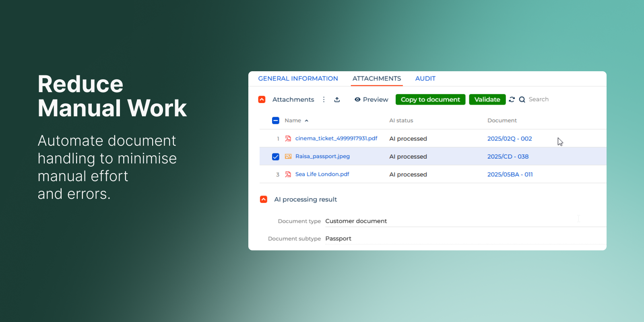Image resolution: width=644 pixels, height=322 pixels.
Task: Switch to the General Information tab
Action: 298,78
